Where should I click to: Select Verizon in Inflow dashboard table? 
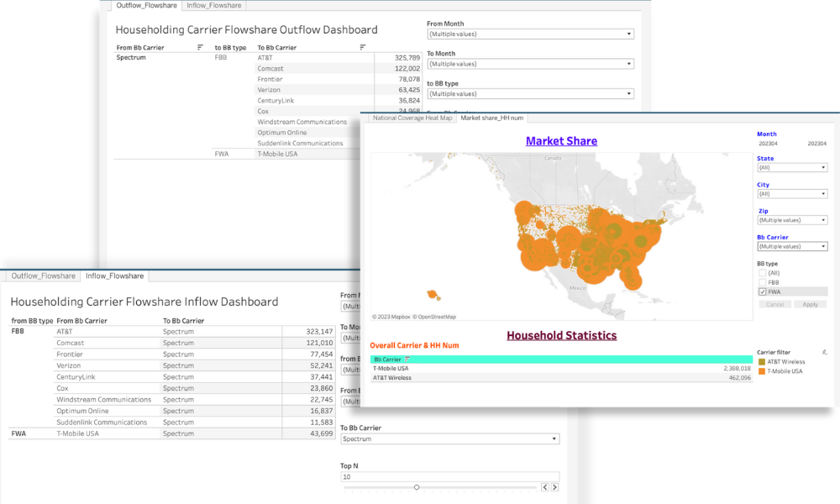coord(69,365)
